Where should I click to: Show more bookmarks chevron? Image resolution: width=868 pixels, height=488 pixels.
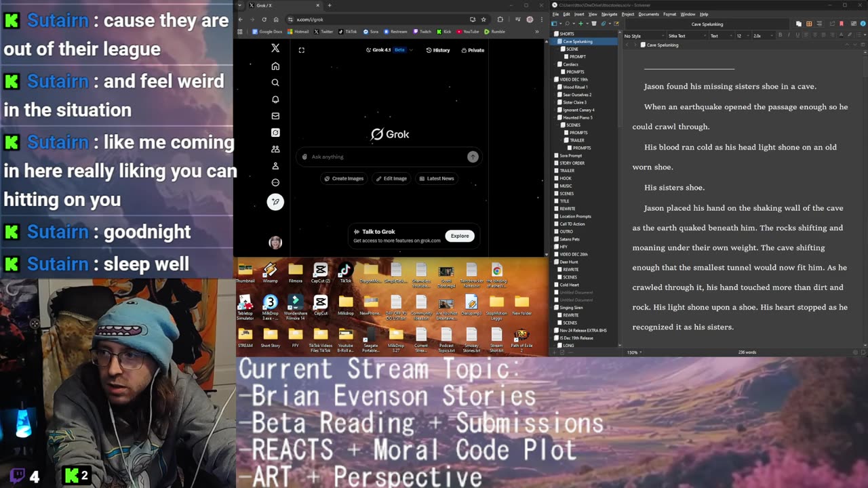tap(537, 31)
